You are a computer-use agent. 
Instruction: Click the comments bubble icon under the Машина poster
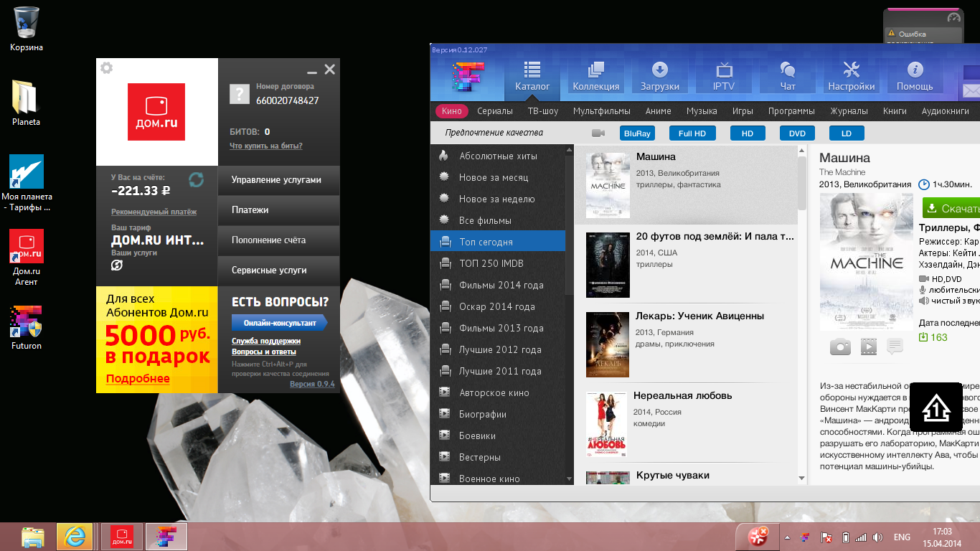(895, 347)
